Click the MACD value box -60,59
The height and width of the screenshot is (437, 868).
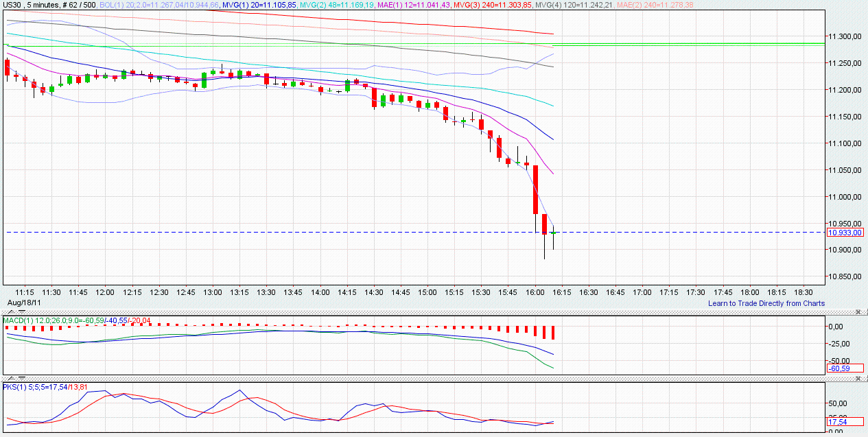(x=845, y=368)
